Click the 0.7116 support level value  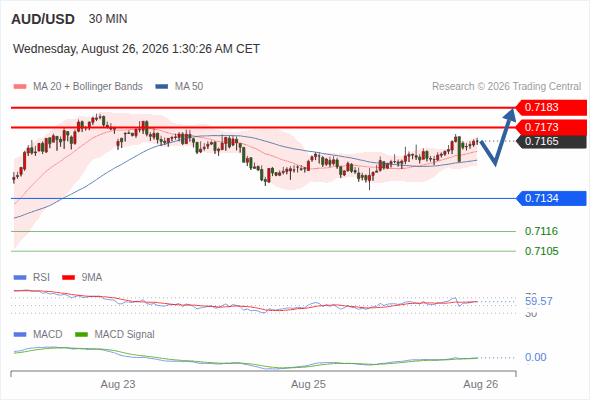pos(541,231)
